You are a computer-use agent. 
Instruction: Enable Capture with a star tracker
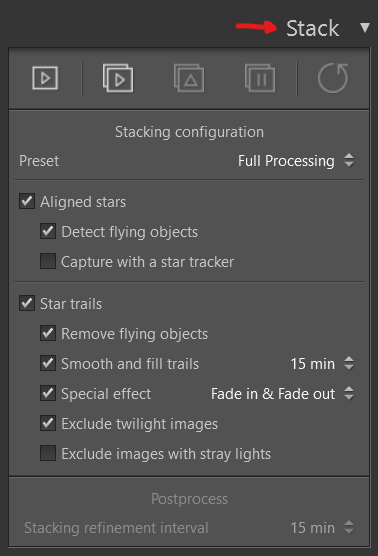click(x=48, y=261)
